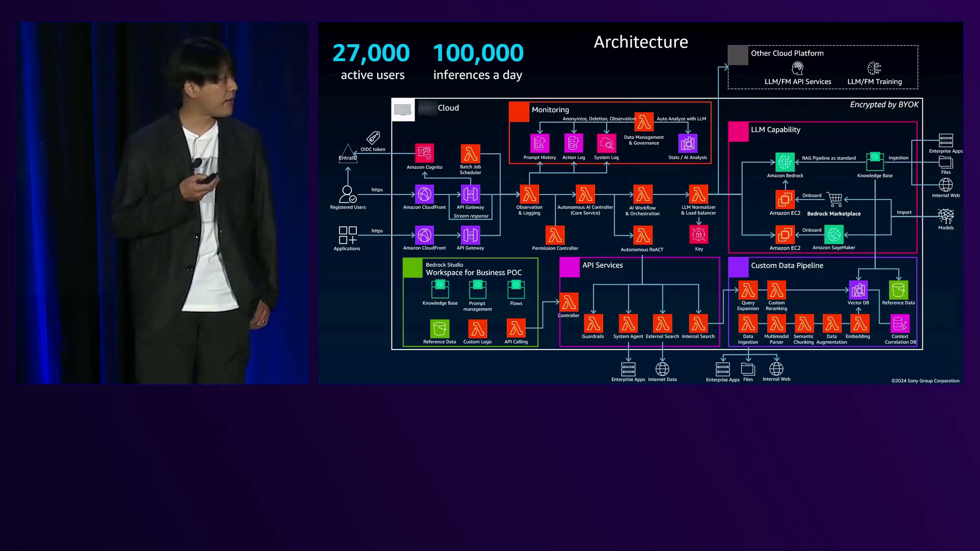Click the Data Management & Governance lambda icon

click(x=644, y=122)
